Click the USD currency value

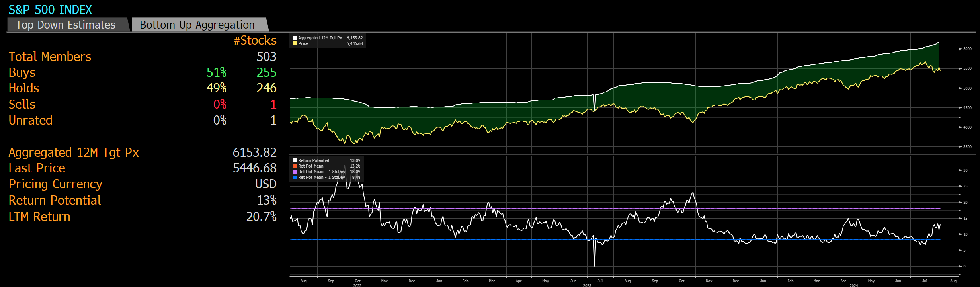266,184
